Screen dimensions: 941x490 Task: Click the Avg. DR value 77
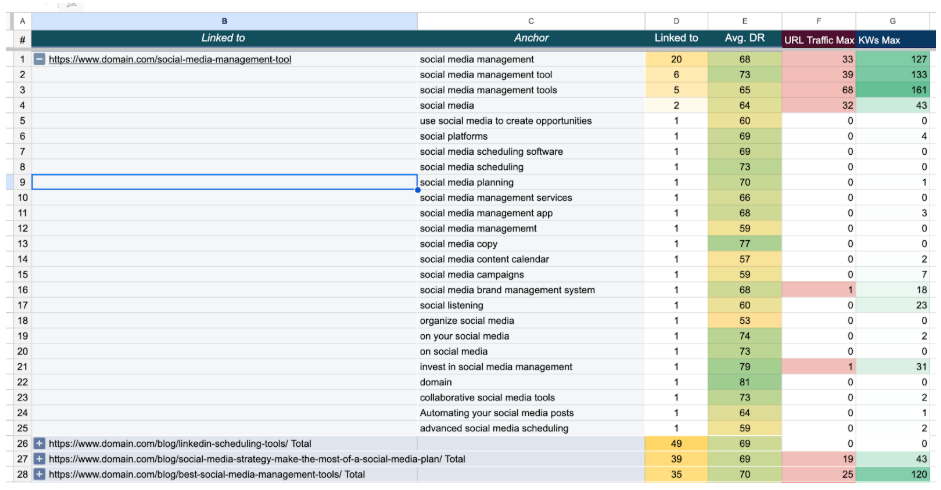(x=745, y=244)
